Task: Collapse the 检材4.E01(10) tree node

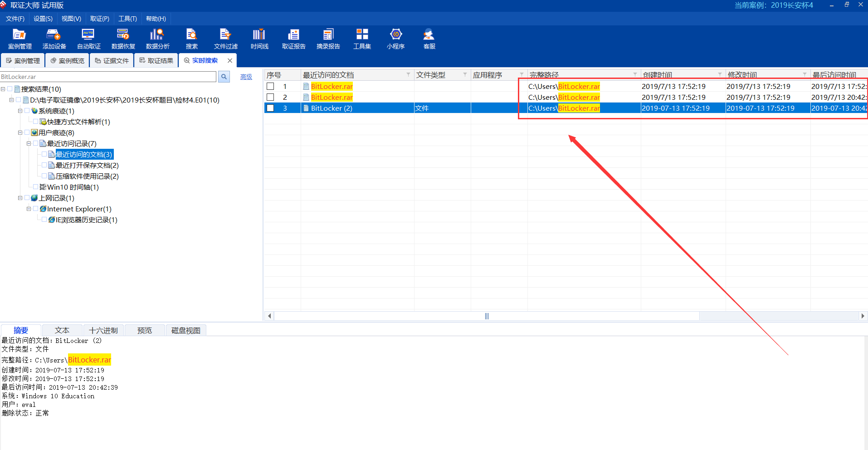Action: (x=12, y=100)
